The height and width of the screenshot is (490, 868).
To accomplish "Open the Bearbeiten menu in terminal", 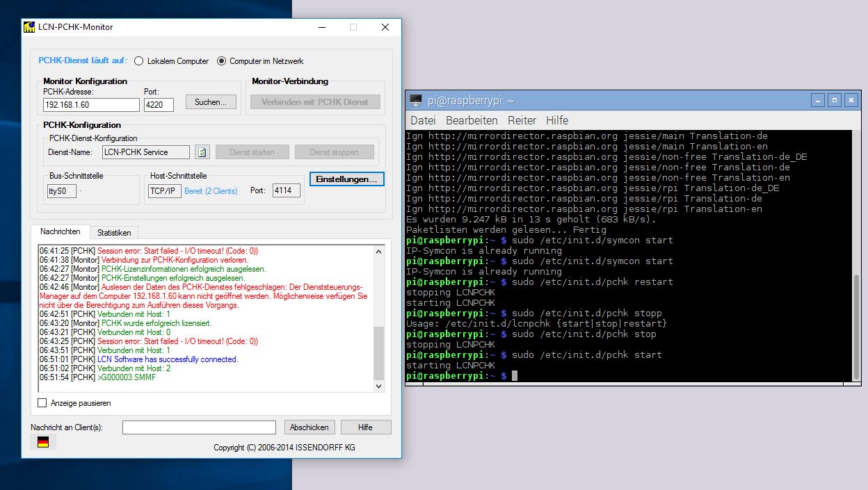I will [x=472, y=120].
